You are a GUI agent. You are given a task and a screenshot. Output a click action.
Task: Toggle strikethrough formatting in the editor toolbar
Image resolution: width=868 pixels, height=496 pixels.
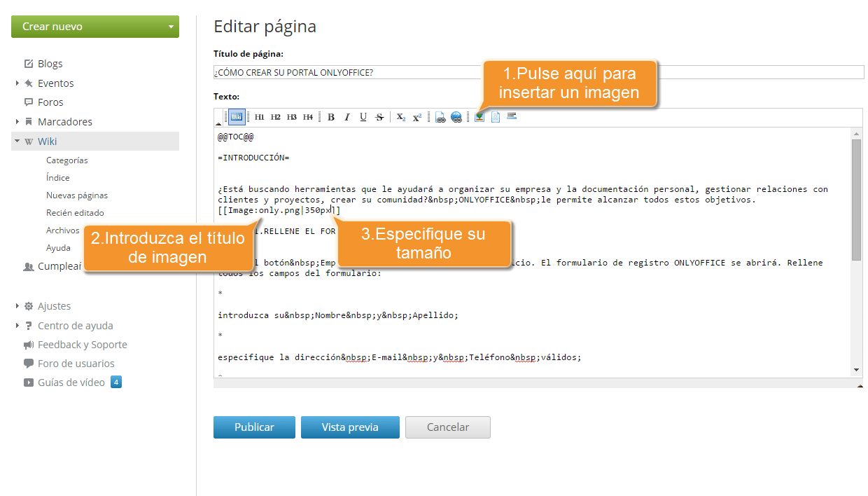point(379,118)
